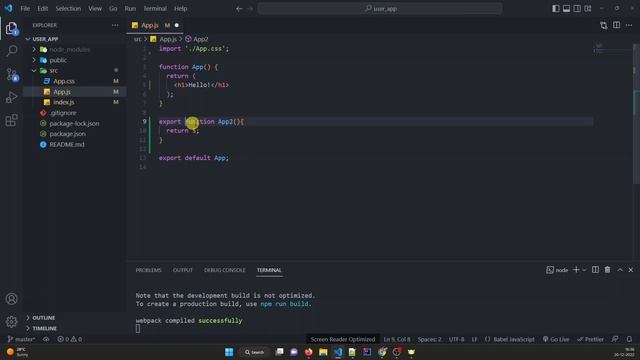The image size is (640, 360).
Task: Click Prettier in the status bar
Action: pyautogui.click(x=590, y=339)
